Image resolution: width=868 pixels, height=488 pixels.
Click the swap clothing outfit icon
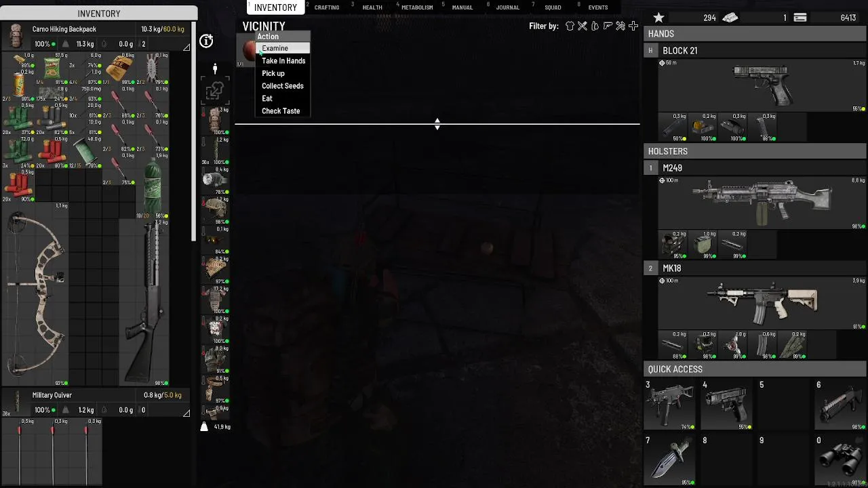215,89
